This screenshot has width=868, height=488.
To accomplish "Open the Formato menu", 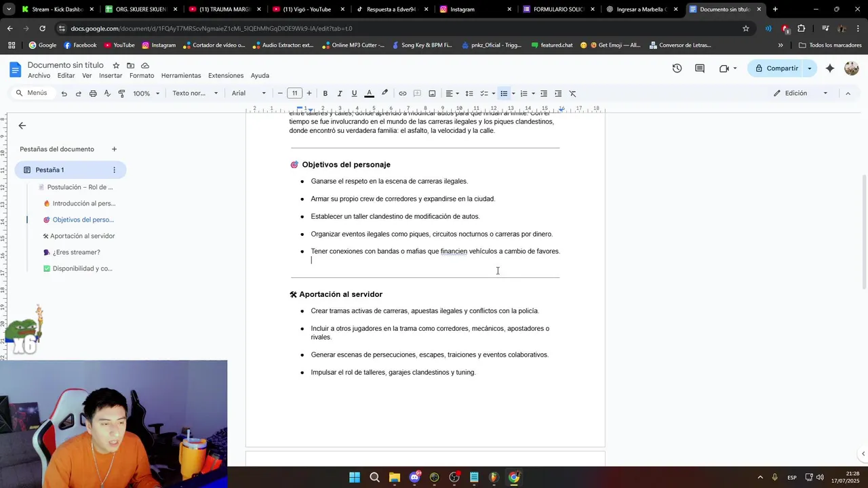I will [142, 75].
